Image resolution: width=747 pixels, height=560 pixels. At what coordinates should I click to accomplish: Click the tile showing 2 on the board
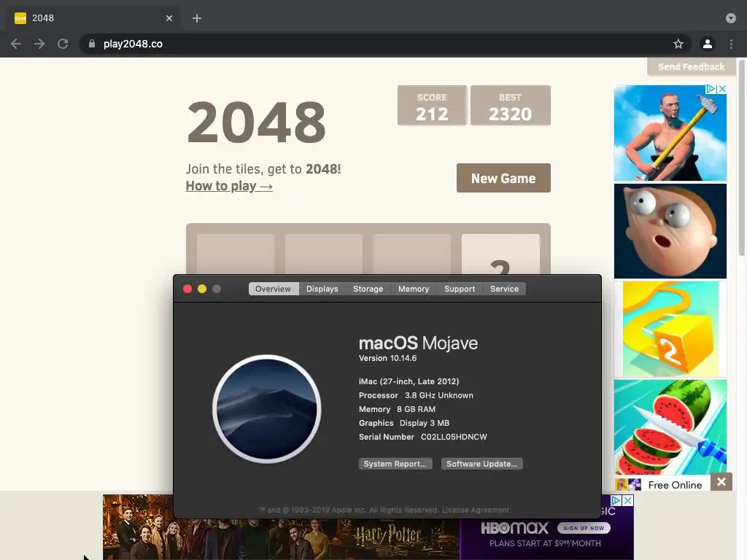pos(500,254)
